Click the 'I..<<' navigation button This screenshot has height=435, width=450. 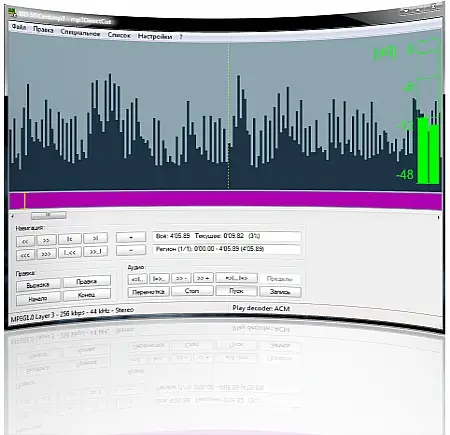70,253
